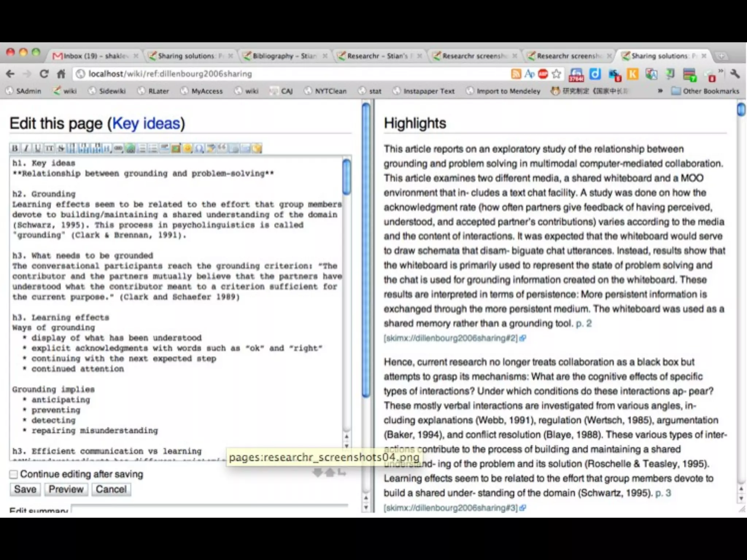Enable Continue editing after saving checkbox

click(14, 474)
